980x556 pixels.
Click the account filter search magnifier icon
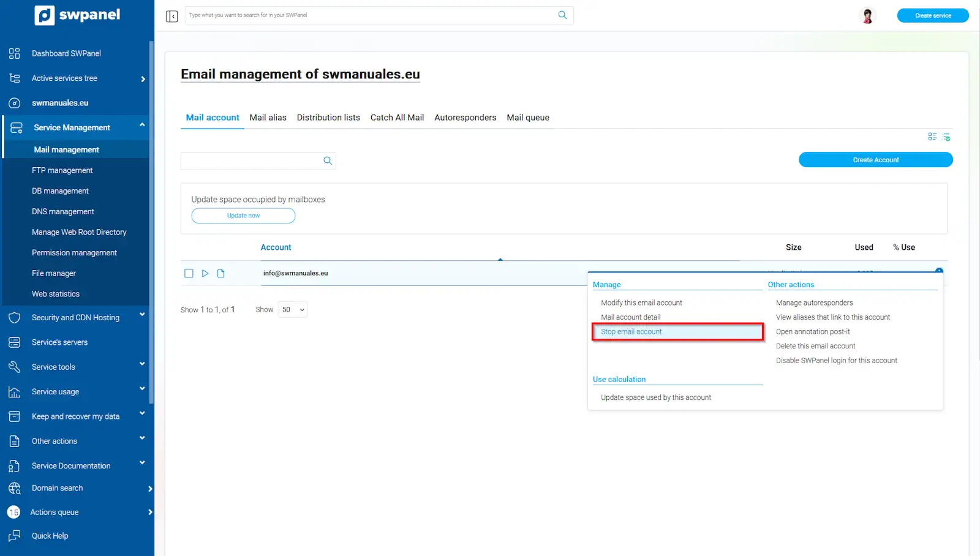tap(328, 160)
